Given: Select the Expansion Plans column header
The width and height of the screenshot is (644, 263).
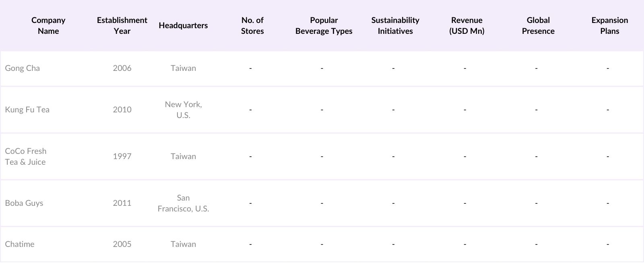Looking at the screenshot, I should [609, 25].
